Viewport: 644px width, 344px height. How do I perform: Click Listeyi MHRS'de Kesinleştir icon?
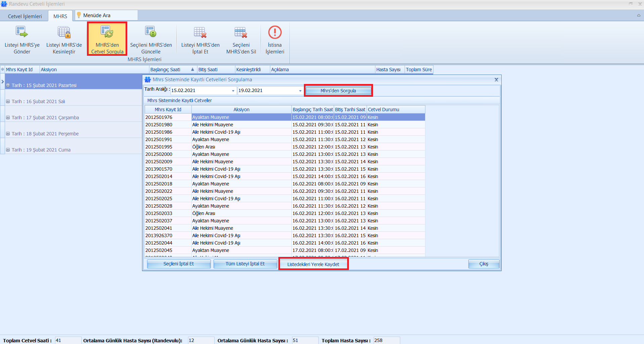coord(64,32)
